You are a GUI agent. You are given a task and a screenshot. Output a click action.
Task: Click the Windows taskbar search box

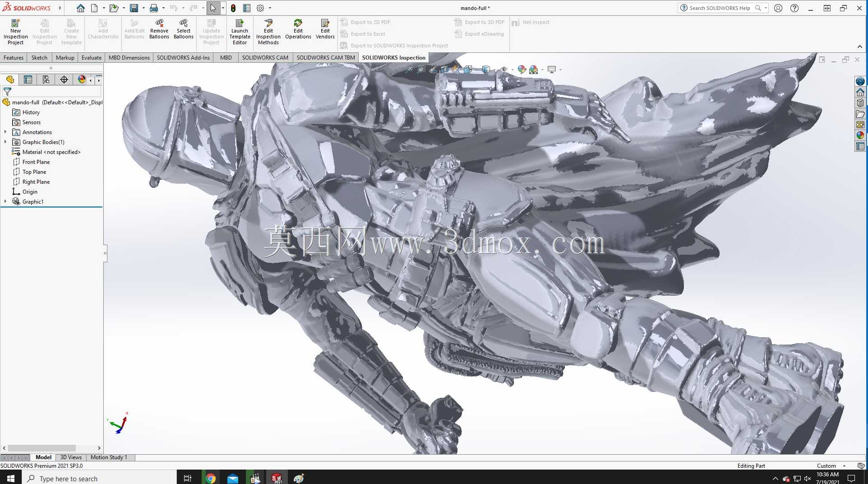(99, 479)
